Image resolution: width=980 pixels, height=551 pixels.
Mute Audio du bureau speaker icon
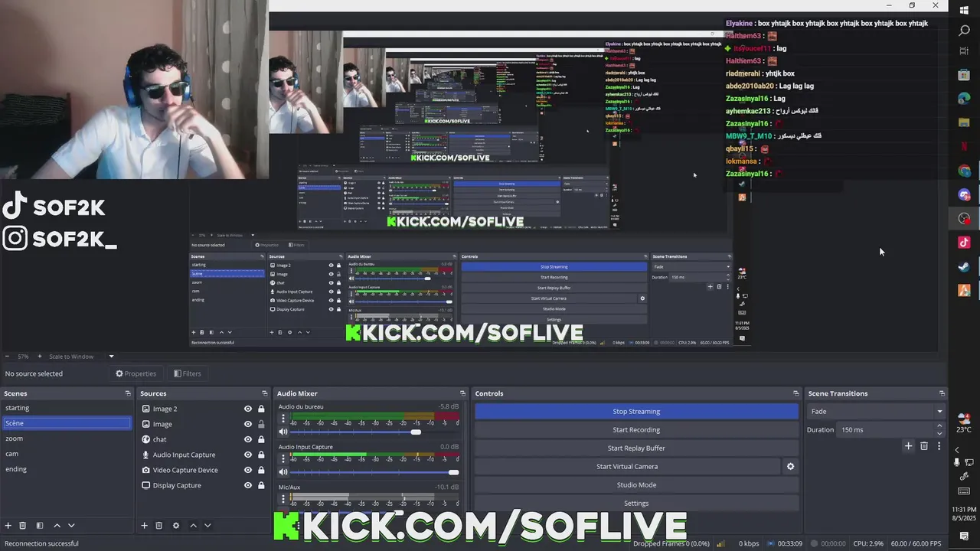tap(283, 432)
